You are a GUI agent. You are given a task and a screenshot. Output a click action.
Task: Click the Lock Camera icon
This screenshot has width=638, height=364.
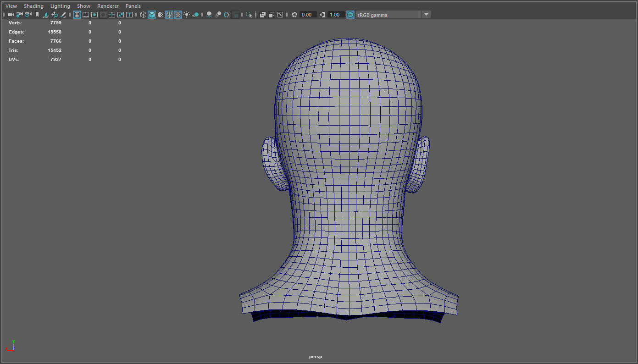[19, 15]
